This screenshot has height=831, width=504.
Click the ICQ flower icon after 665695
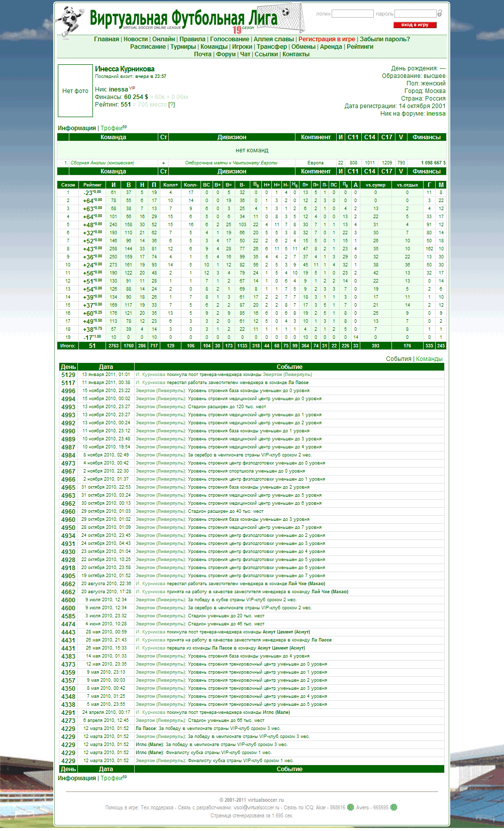coord(394,807)
